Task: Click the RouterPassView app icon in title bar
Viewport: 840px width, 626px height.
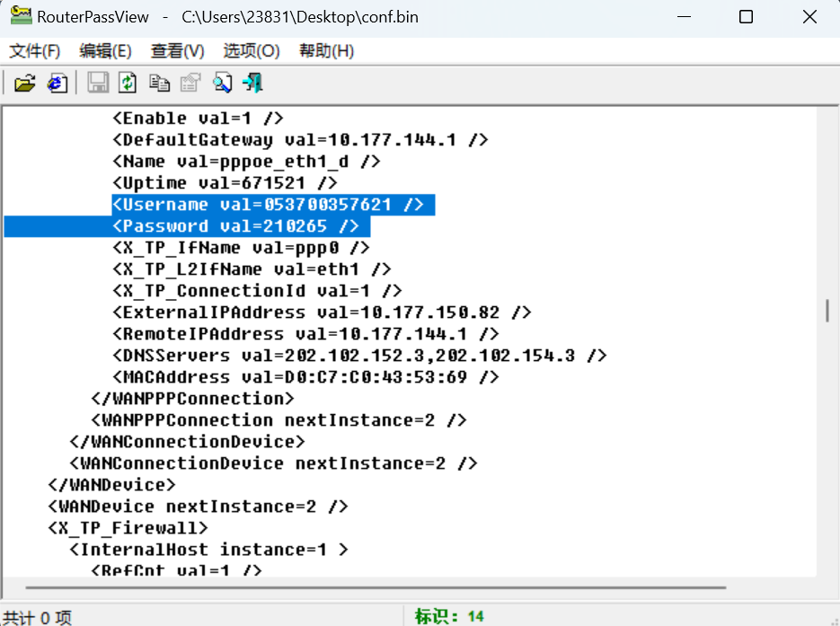Action: [x=21, y=15]
